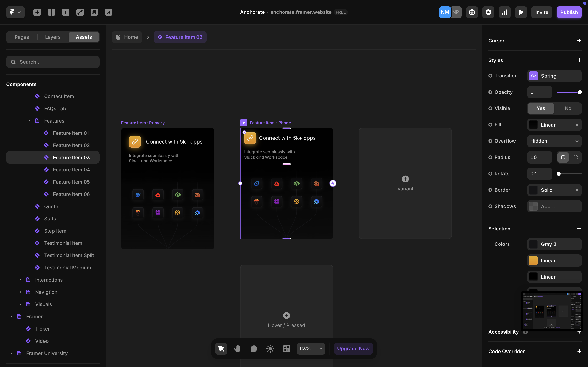Viewport: 588px width, 367px height.
Task: Open the CMS panel icon
Action: 94,12
